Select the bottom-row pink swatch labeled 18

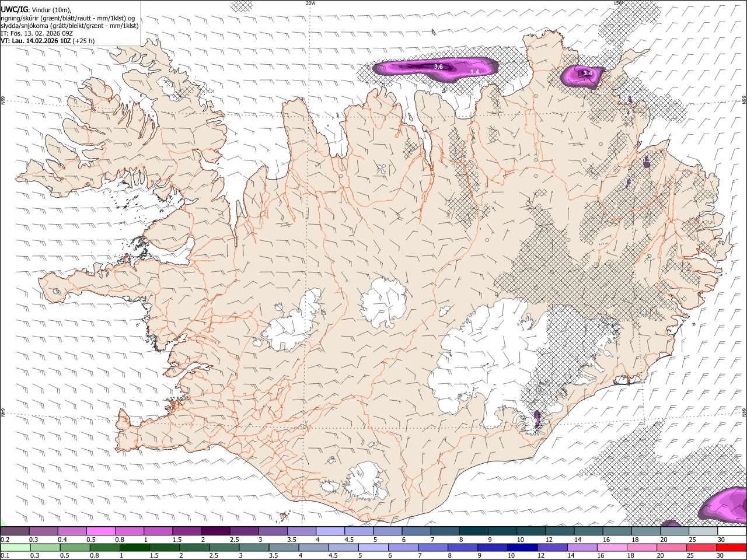coord(641,547)
